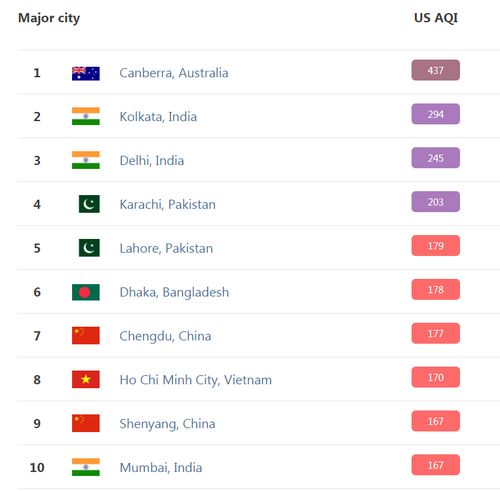Click the red 179 AQI badge
This screenshot has width=500, height=491.
click(x=436, y=246)
